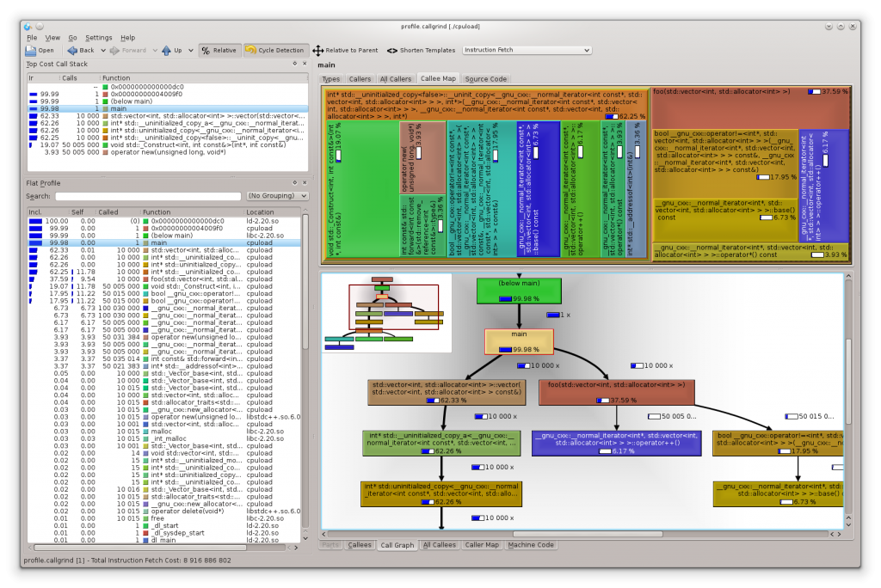Switch to the Callees bottom tab
Image resolution: width=881 pixels, height=588 pixels.
coord(360,545)
